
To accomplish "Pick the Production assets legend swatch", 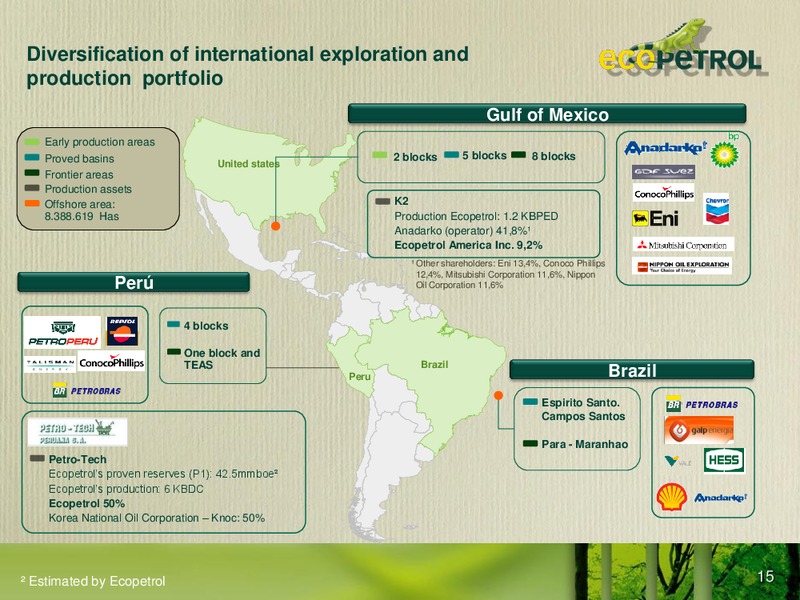I will coord(32,188).
